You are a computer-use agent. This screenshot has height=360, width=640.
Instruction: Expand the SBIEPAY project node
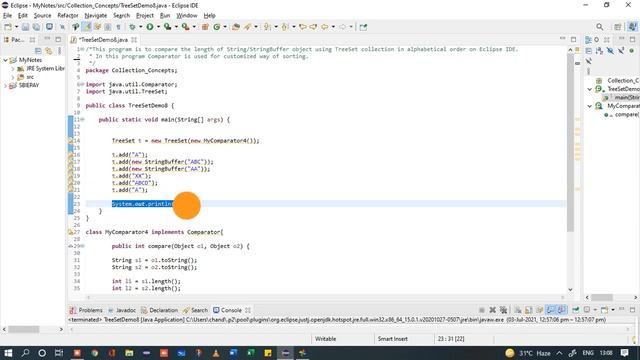[x=6, y=86]
